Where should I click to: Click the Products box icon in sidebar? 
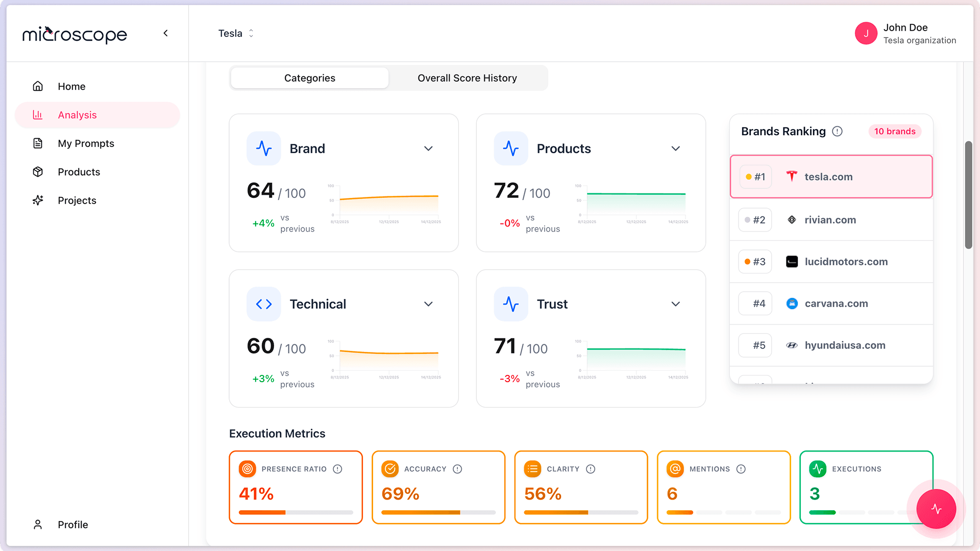(x=38, y=172)
